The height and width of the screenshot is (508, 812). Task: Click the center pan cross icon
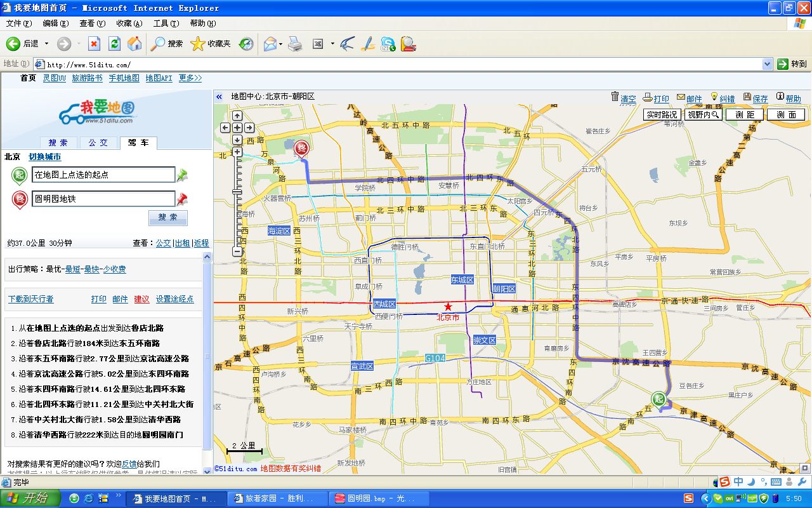point(237,128)
